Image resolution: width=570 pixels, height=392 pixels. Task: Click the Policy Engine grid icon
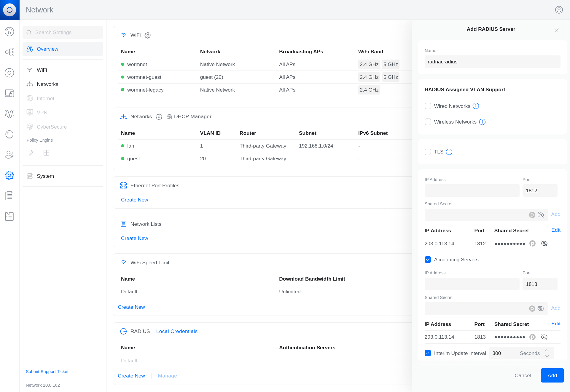46,153
